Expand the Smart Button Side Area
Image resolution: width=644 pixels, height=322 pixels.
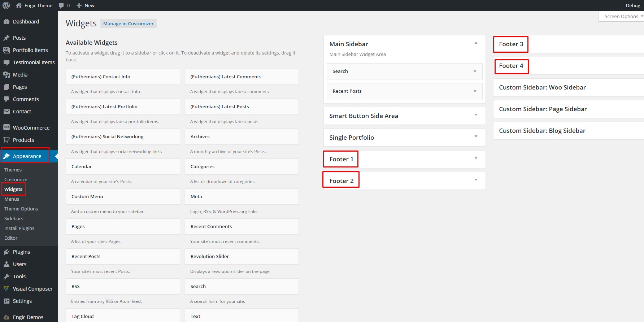[476, 115]
